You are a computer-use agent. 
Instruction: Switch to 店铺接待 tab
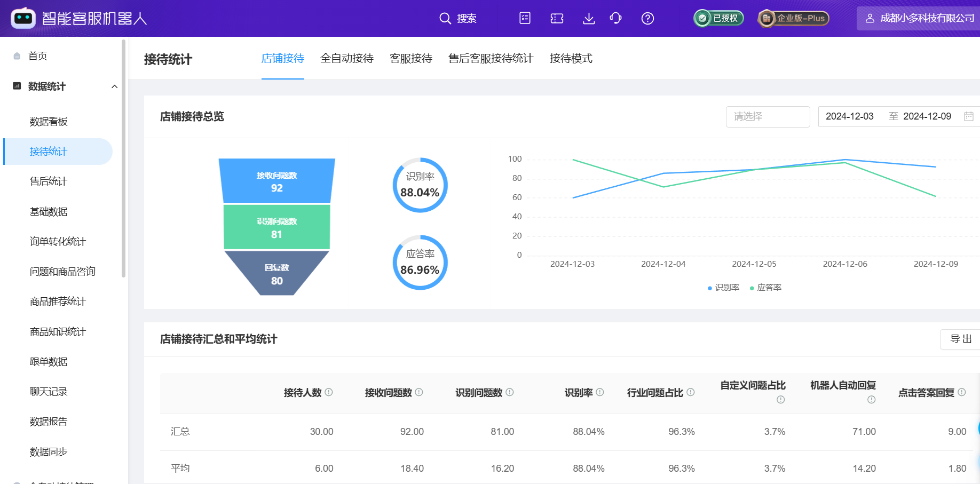[x=283, y=58]
